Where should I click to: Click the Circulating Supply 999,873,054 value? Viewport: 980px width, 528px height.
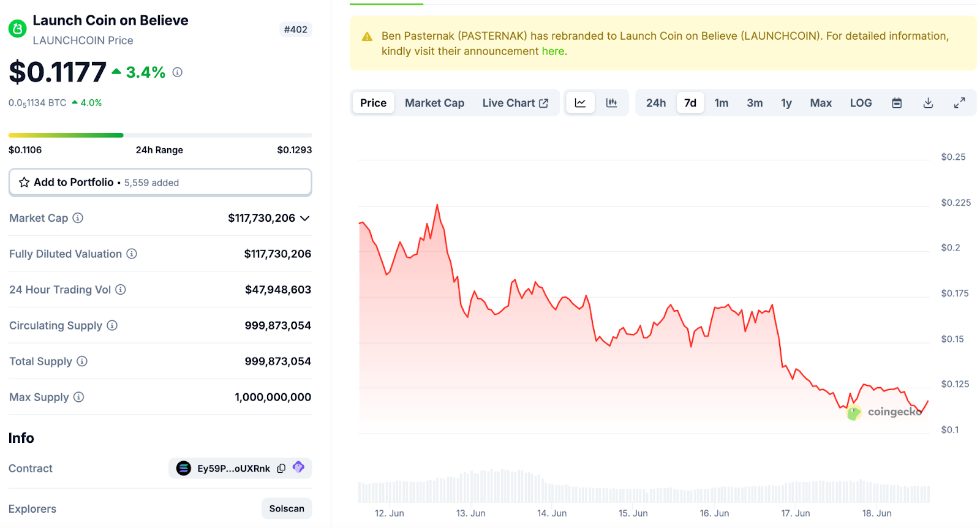coord(278,325)
